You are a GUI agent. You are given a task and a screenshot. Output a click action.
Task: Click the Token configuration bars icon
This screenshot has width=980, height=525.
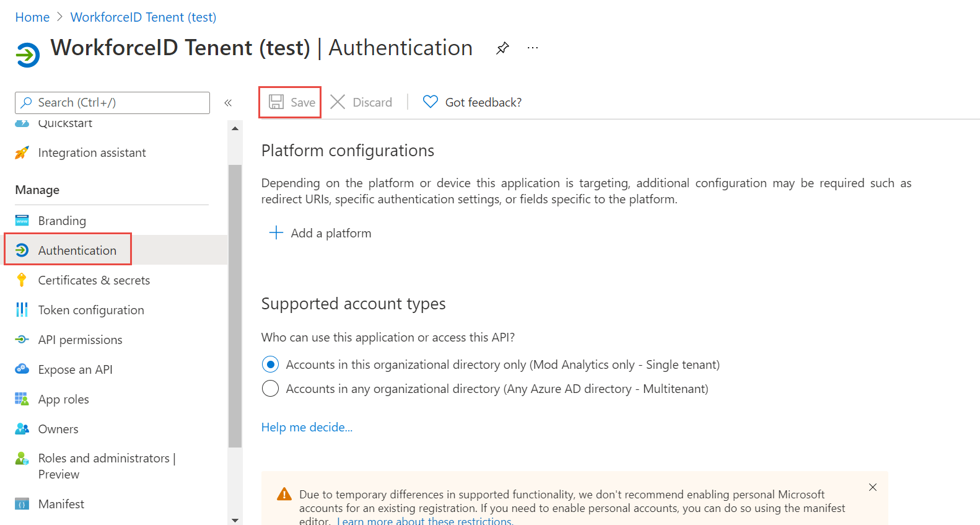tap(22, 310)
